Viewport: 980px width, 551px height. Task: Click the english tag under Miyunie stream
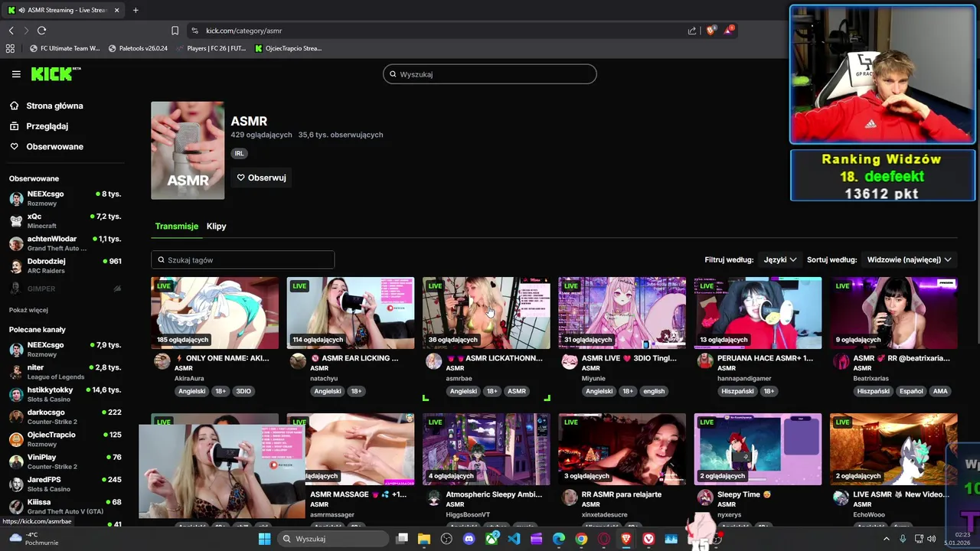pyautogui.click(x=654, y=391)
